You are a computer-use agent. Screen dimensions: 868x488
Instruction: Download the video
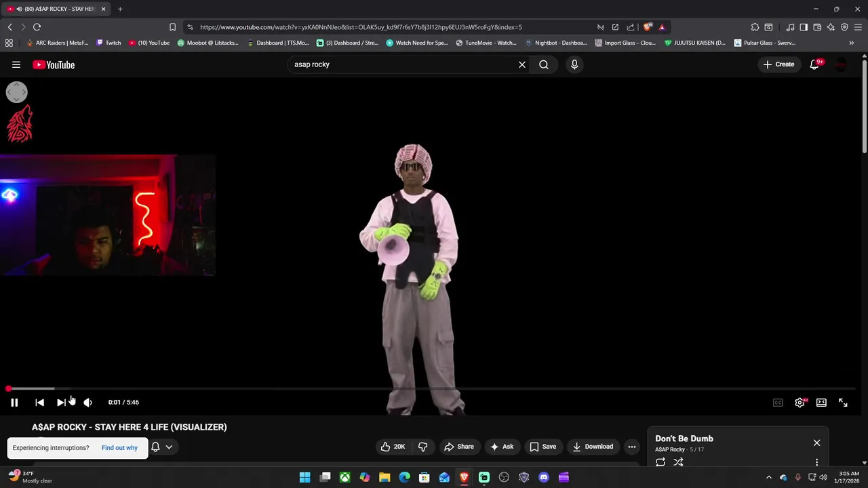(x=593, y=447)
